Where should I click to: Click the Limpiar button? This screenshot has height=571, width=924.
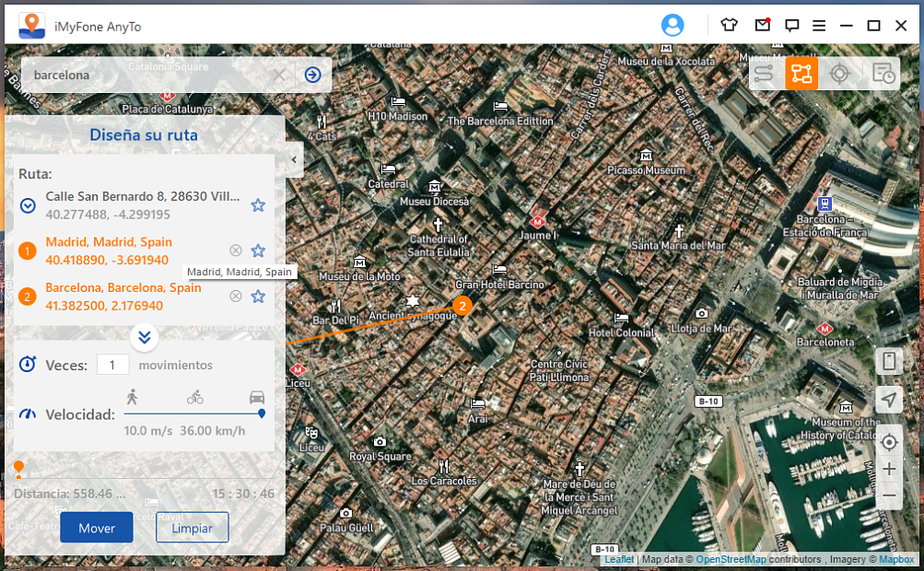193,528
